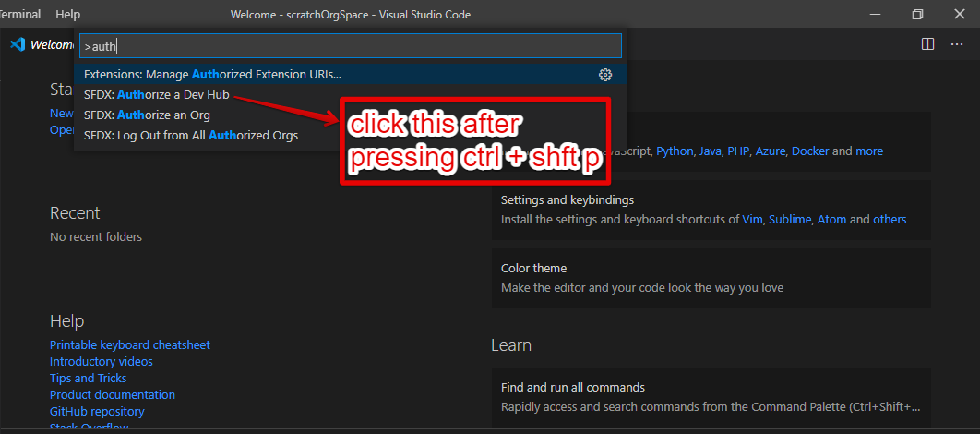
Task: Install Vim keyboard shortcuts link
Action: click(752, 220)
